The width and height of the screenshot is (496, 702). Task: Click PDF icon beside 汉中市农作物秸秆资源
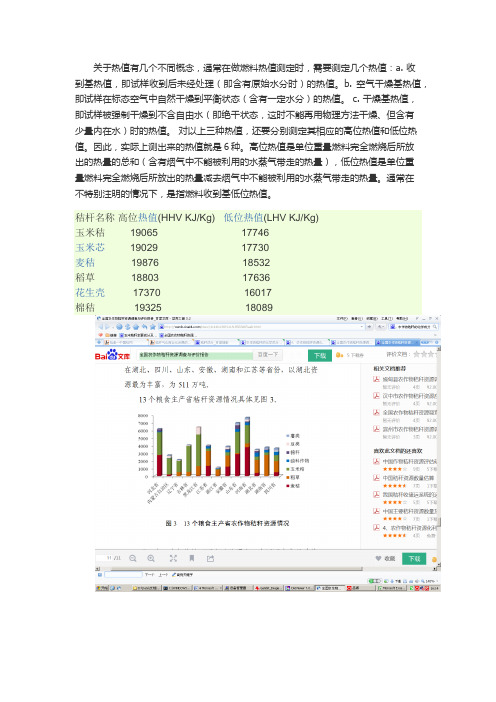(376, 396)
